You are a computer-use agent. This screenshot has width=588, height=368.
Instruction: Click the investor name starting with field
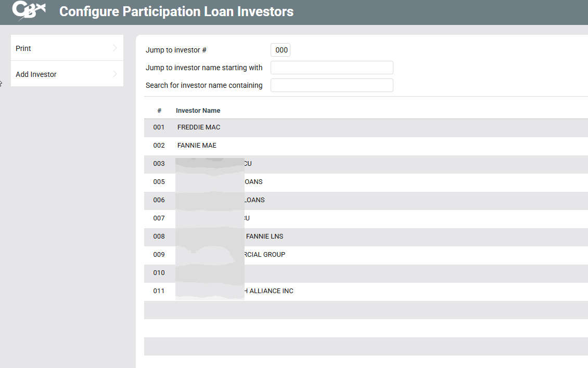point(331,68)
